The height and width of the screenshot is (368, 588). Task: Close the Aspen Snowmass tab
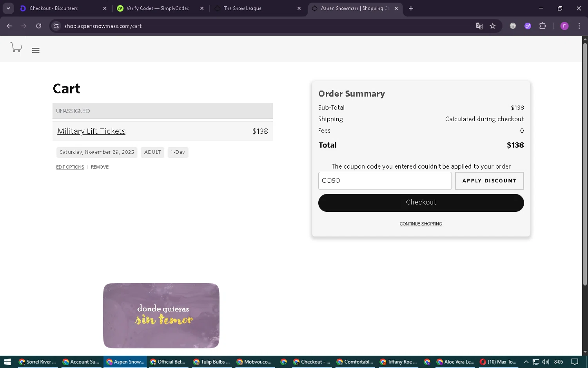(396, 8)
